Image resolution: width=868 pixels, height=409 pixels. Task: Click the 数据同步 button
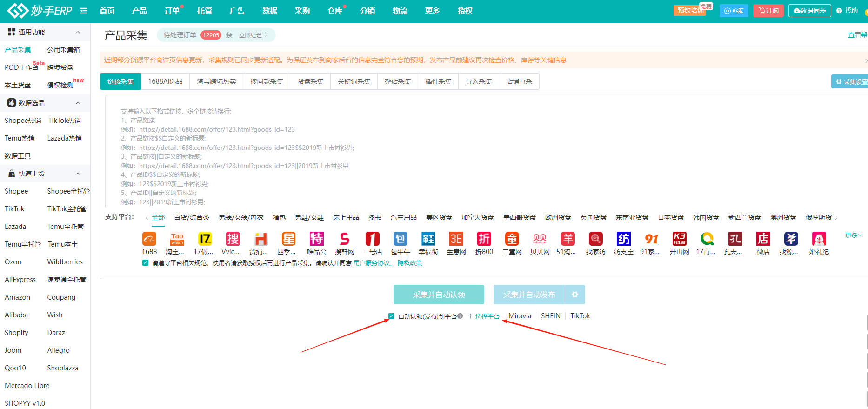(810, 11)
